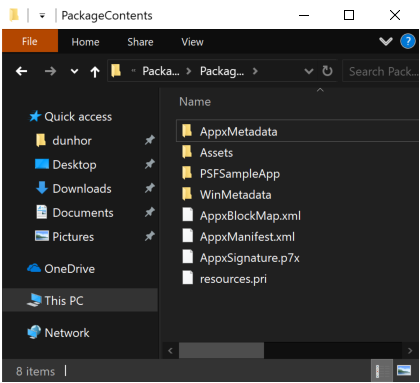
Task: Click the 'Packag...' breadcrumb segment
Action: point(222,71)
